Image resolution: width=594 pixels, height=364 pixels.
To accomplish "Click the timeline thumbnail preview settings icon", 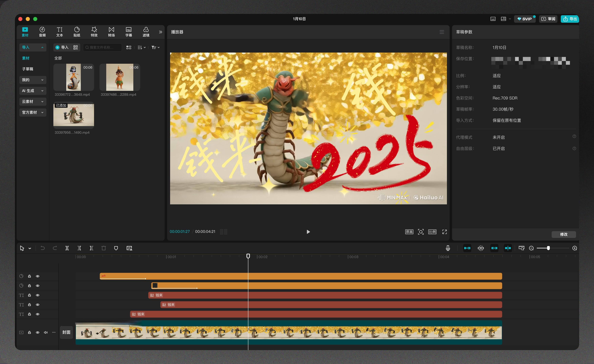I will click(521, 248).
